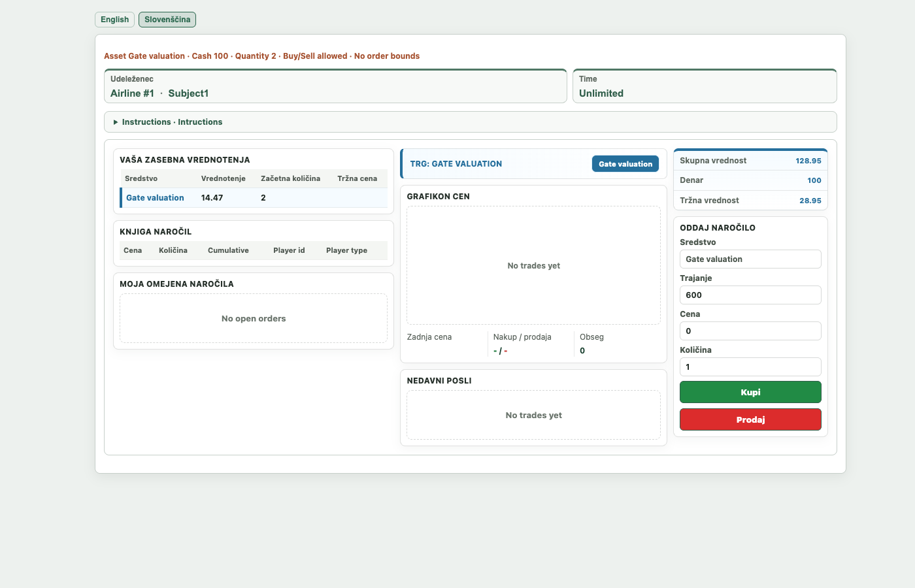Click the red Prodaj button
The height and width of the screenshot is (588, 915).
tap(750, 420)
